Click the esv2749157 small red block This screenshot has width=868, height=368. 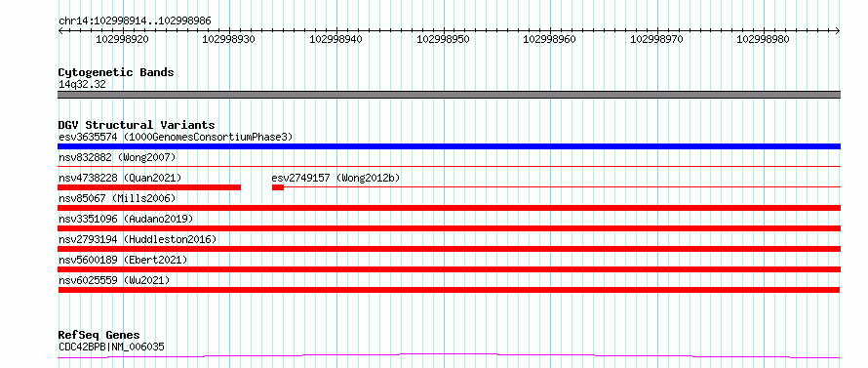pos(278,187)
